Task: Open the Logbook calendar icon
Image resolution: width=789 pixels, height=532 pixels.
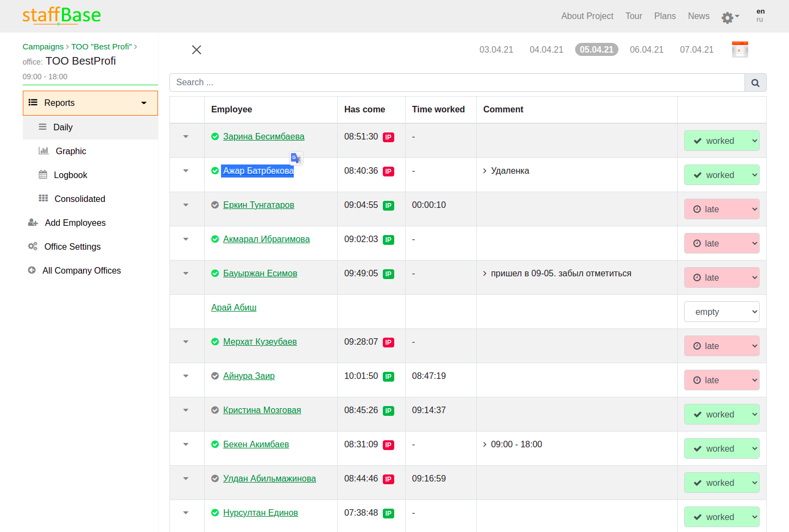Action: pyautogui.click(x=43, y=174)
